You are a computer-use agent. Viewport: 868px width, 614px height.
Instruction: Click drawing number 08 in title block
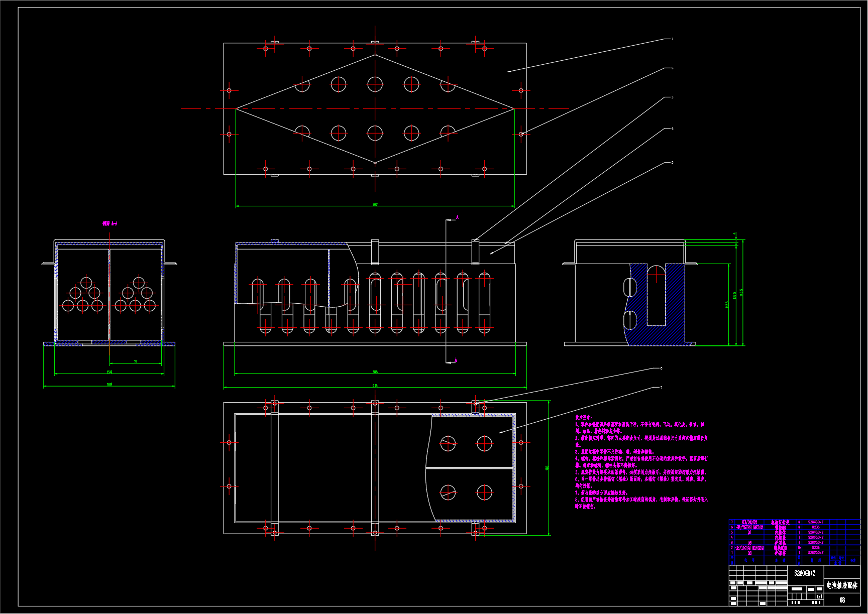842,600
